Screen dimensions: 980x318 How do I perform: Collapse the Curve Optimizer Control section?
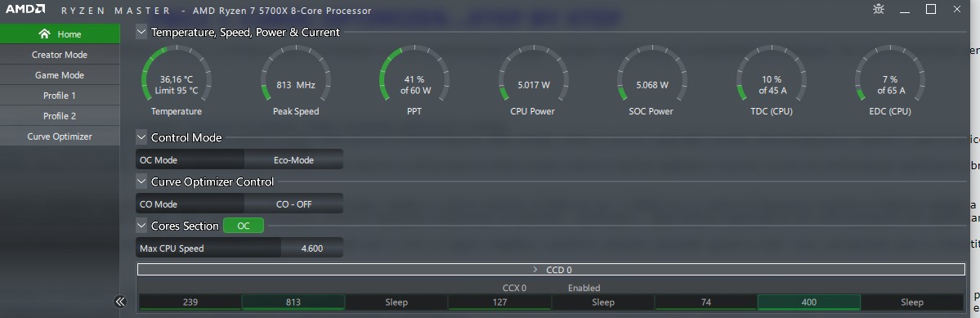pyautogui.click(x=141, y=181)
